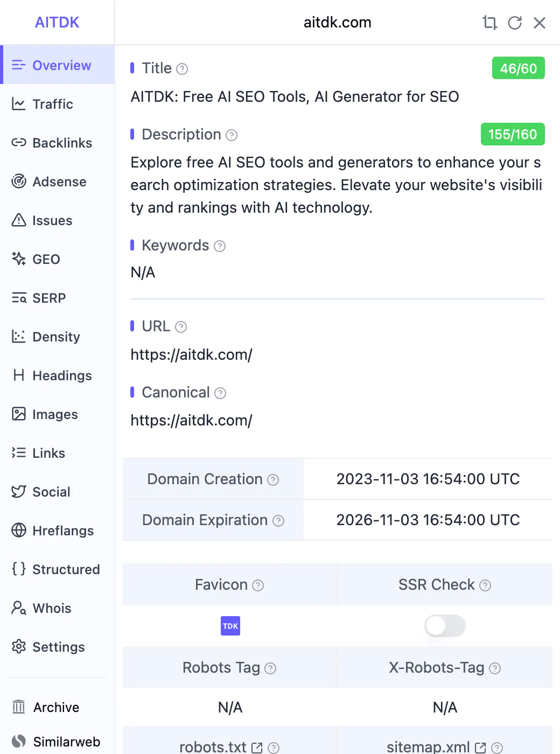Click the help icon beside Title

click(x=182, y=69)
